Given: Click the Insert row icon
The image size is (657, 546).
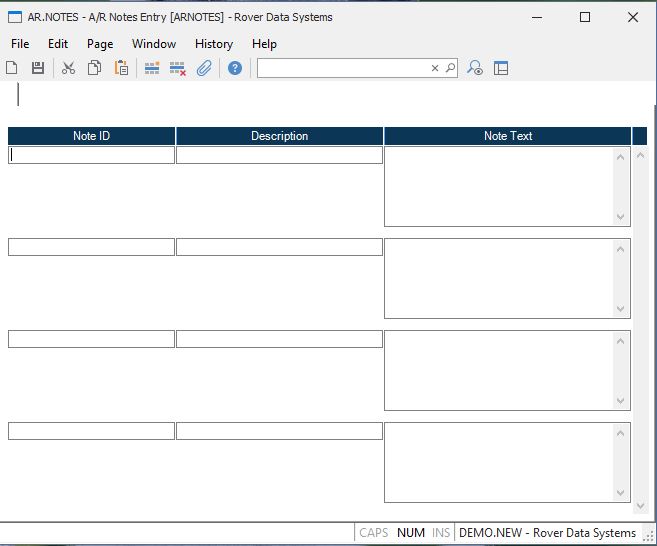Looking at the screenshot, I should tap(152, 68).
